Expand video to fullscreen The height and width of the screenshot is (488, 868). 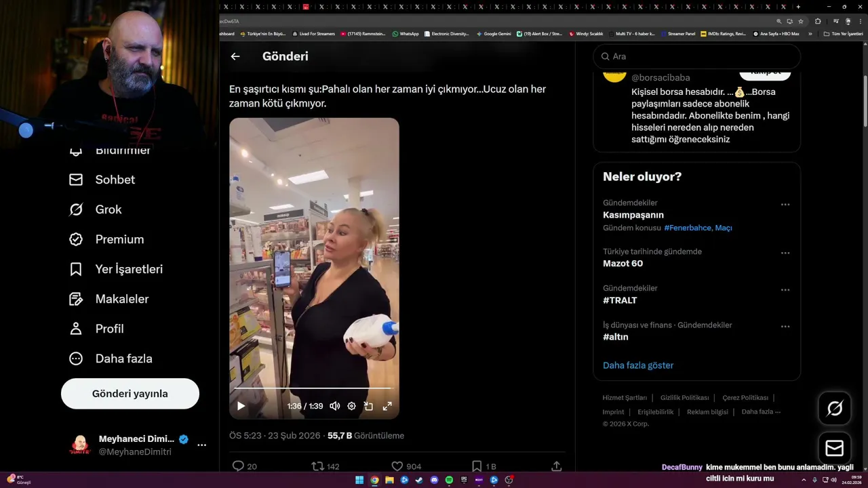point(387,406)
